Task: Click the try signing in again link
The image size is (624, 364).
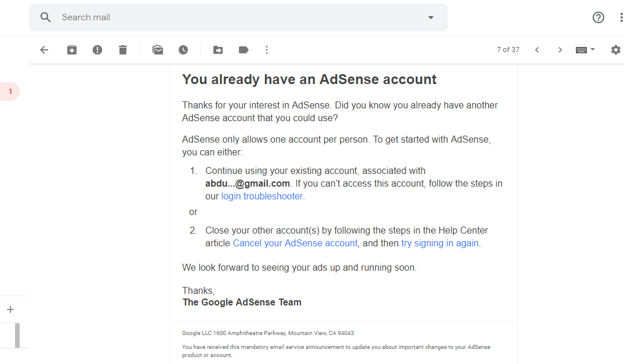Action: pos(440,243)
